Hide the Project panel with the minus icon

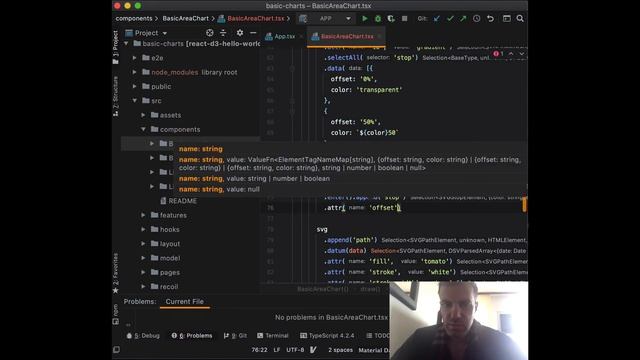point(253,33)
